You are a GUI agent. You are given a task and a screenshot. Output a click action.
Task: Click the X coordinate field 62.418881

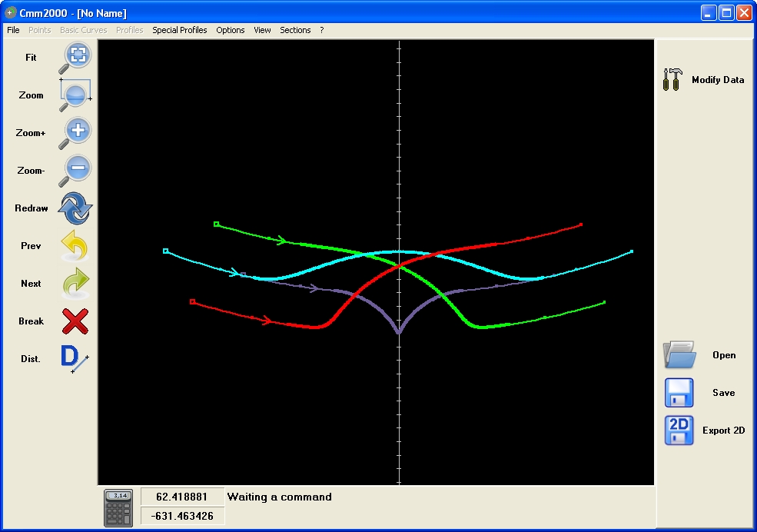tap(182, 497)
